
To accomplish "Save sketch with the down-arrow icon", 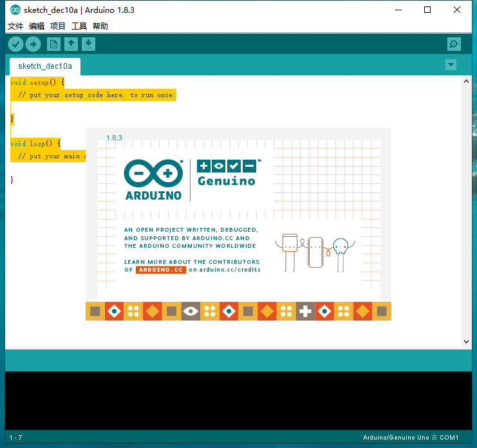I will point(89,44).
